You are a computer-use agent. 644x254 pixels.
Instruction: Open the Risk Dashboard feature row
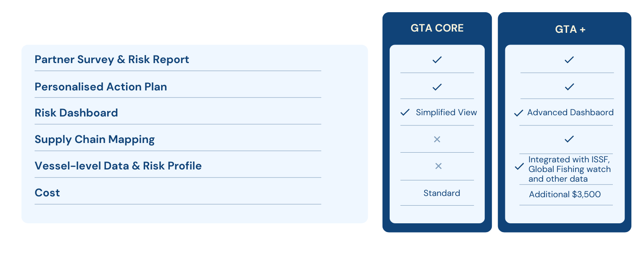[x=76, y=113]
